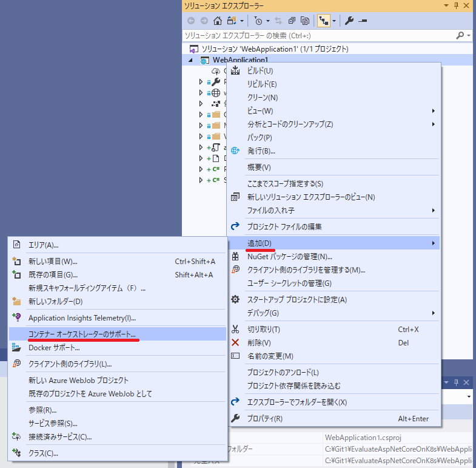Click ビルド(U) in the context menu
The height and width of the screenshot is (468, 476).
(x=260, y=70)
